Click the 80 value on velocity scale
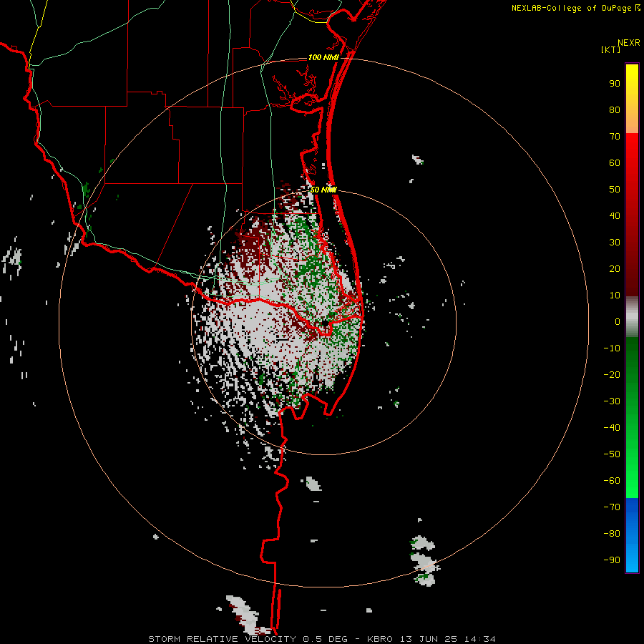This screenshot has width=644, height=644. click(615, 109)
